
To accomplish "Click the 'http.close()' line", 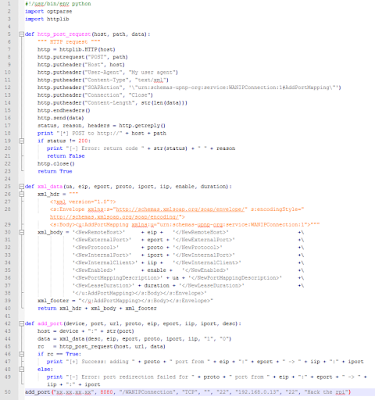I will [56, 164].
